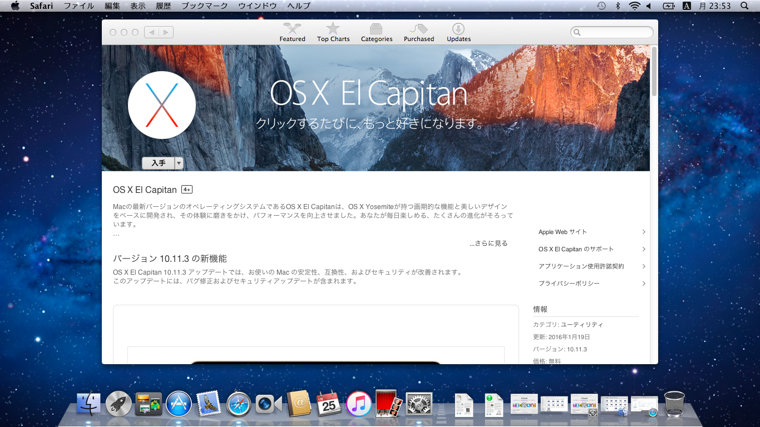Open the Apple Web サイト link

(562, 232)
